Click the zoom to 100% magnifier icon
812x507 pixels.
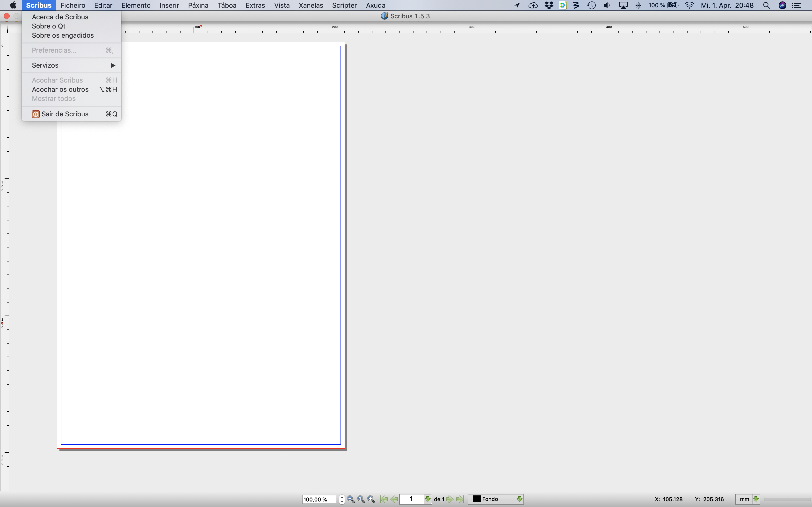pyautogui.click(x=361, y=499)
